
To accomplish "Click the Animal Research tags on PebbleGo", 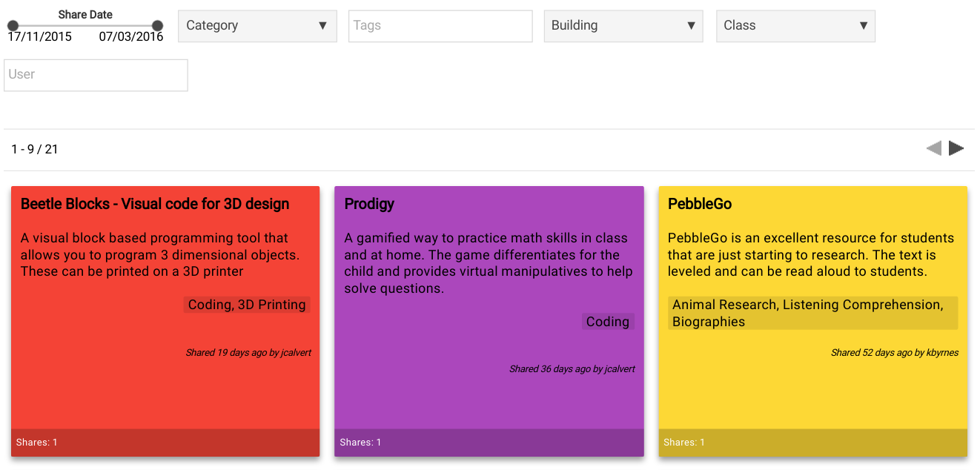I will point(812,313).
